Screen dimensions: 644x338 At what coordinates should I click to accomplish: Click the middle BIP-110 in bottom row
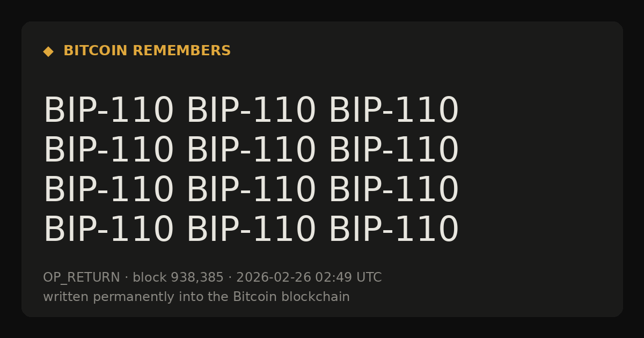click(x=251, y=230)
